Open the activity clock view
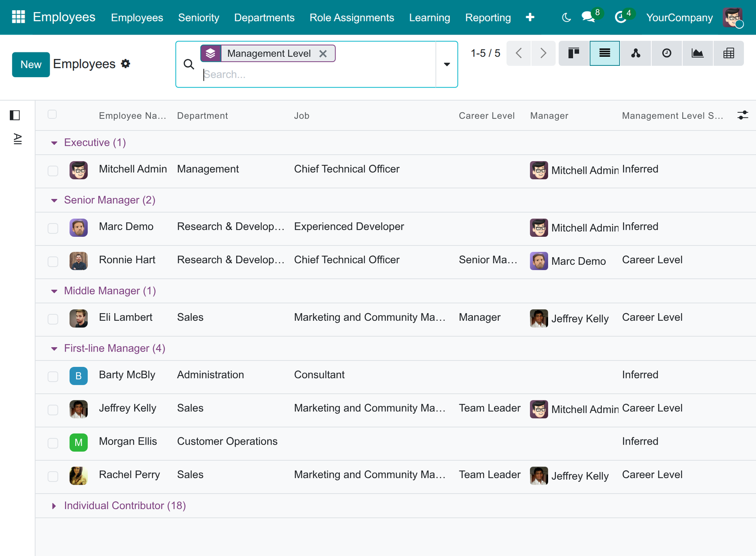This screenshot has width=756, height=556. click(x=666, y=53)
